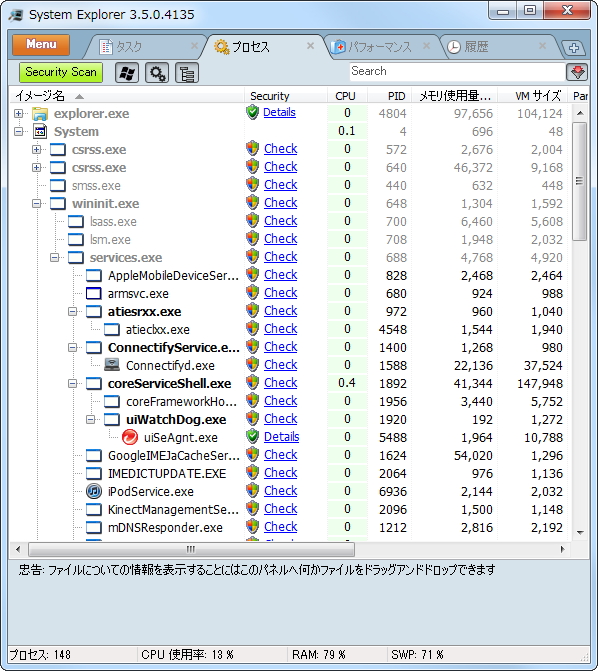Collapse the uiWatchDog.exe node

pos(90,419)
